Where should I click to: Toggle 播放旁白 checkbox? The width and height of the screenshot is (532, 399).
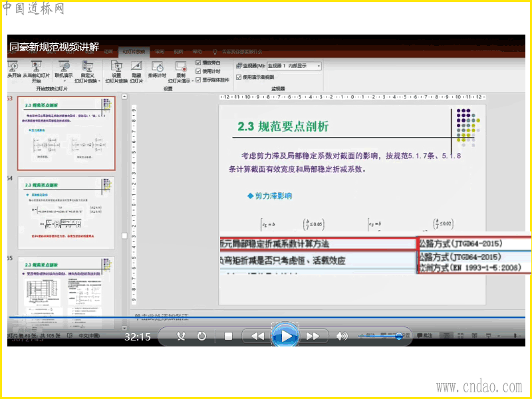(198, 63)
